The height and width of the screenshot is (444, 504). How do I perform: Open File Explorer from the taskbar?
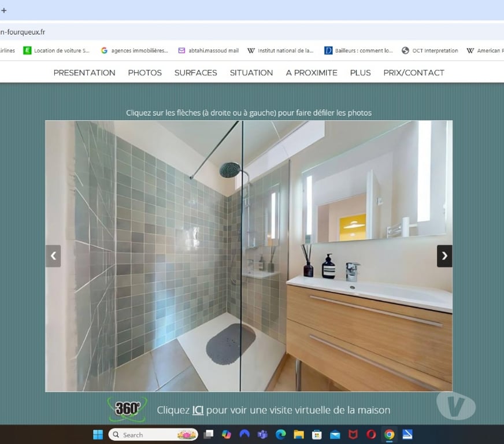pyautogui.click(x=299, y=434)
